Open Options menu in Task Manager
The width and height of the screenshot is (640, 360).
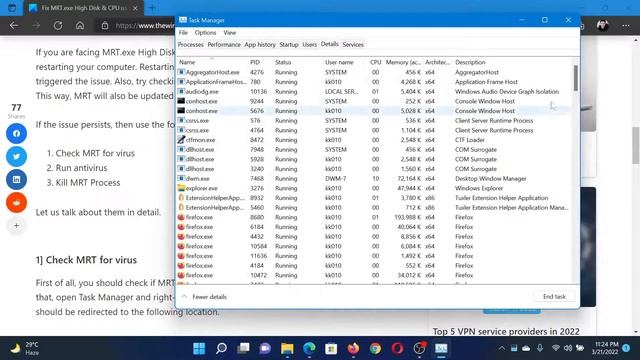(205, 33)
